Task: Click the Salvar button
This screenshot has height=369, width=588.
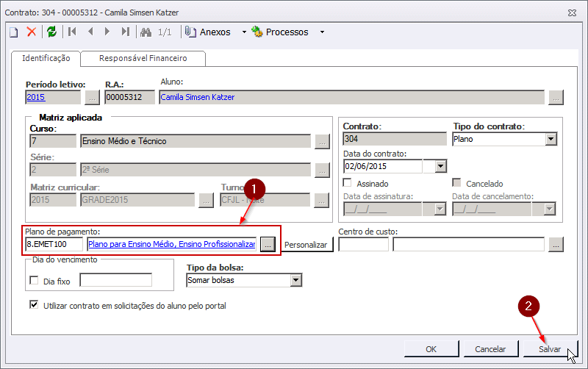Action: tap(550, 348)
